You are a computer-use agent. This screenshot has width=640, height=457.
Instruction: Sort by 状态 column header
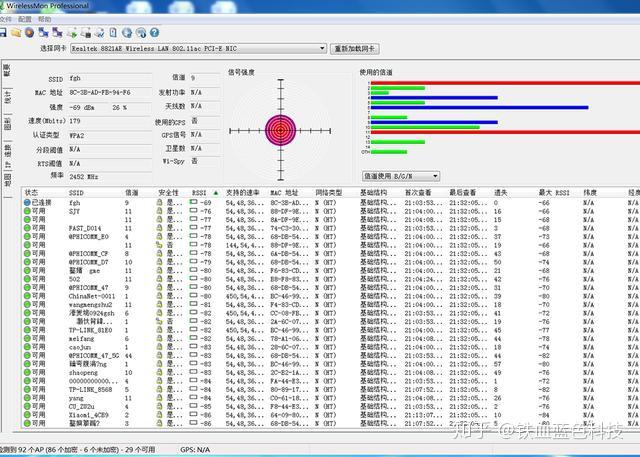click(x=31, y=193)
